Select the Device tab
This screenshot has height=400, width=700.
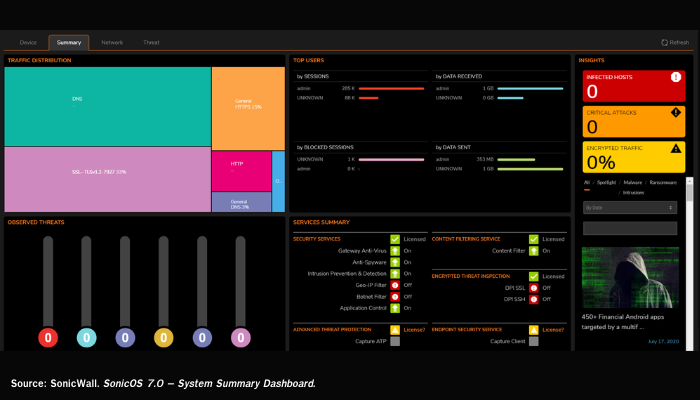pyautogui.click(x=28, y=42)
